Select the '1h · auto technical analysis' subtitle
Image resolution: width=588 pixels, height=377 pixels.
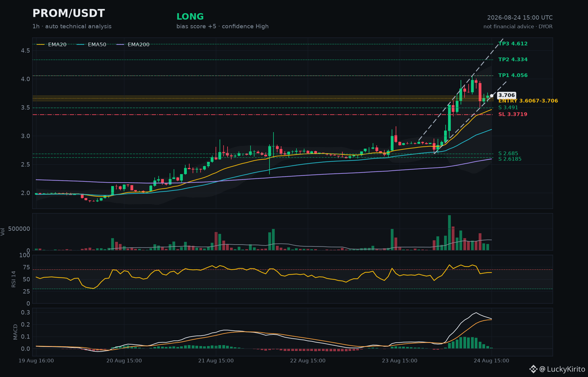click(x=72, y=26)
